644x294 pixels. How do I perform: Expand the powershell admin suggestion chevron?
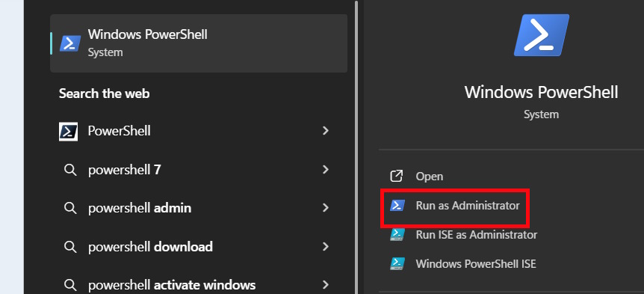point(326,208)
